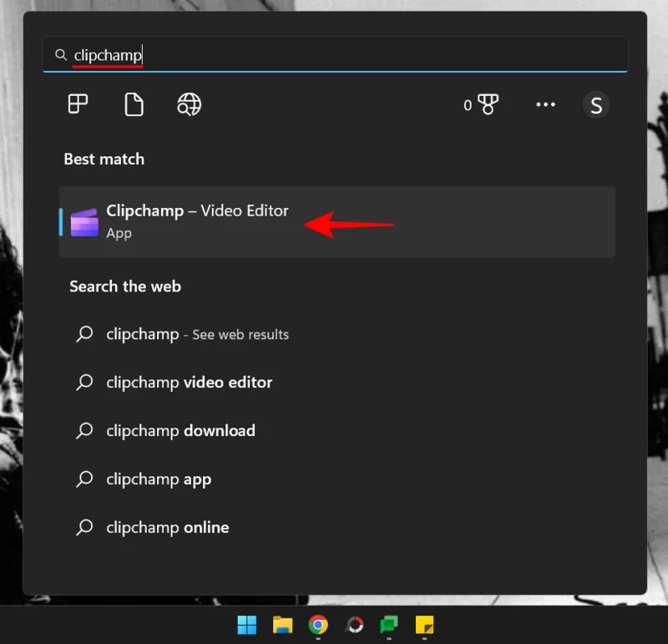Open the Start menu from taskbar
Screen dimensions: 668x644
point(246,625)
